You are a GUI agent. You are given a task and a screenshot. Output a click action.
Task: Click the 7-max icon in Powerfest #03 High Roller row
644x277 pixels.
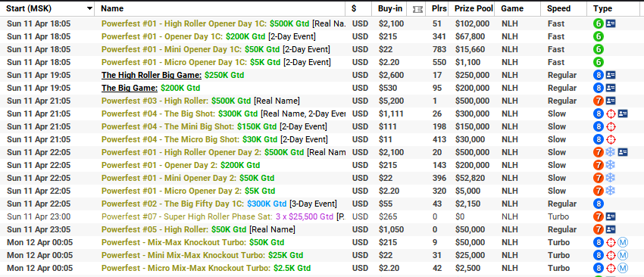(x=599, y=101)
